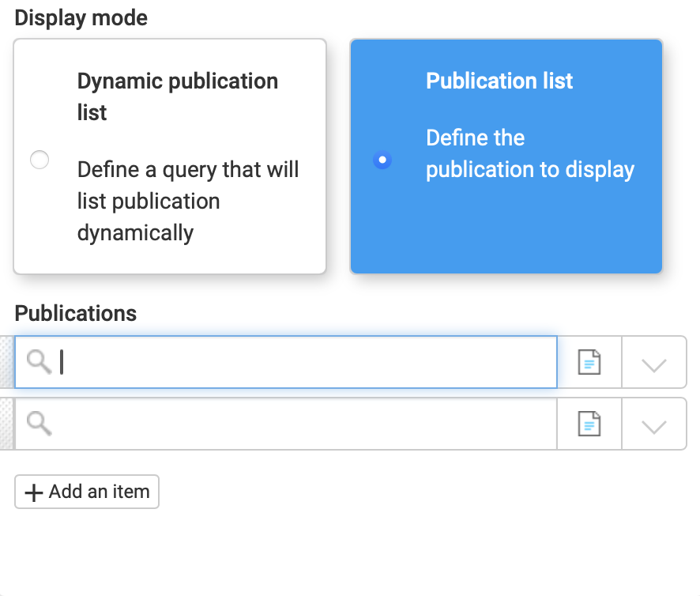Click the document icon of second publication row

click(589, 425)
